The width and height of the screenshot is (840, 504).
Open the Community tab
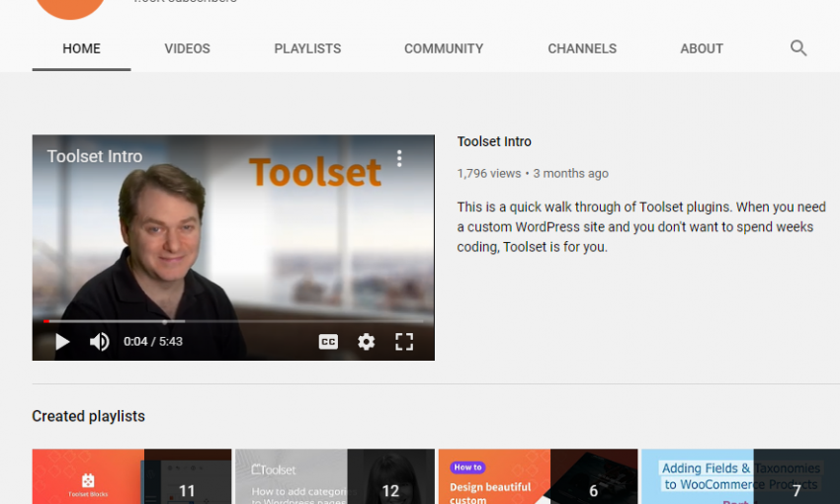click(x=444, y=48)
